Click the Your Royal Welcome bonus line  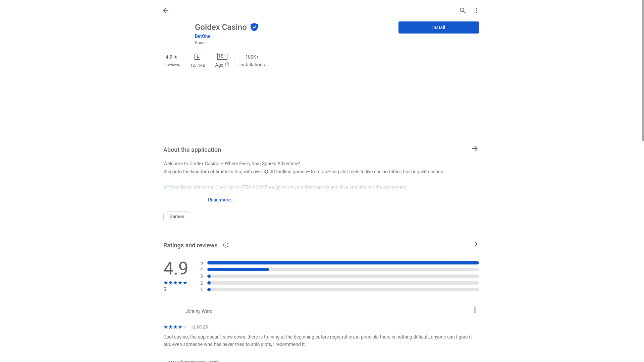click(285, 187)
